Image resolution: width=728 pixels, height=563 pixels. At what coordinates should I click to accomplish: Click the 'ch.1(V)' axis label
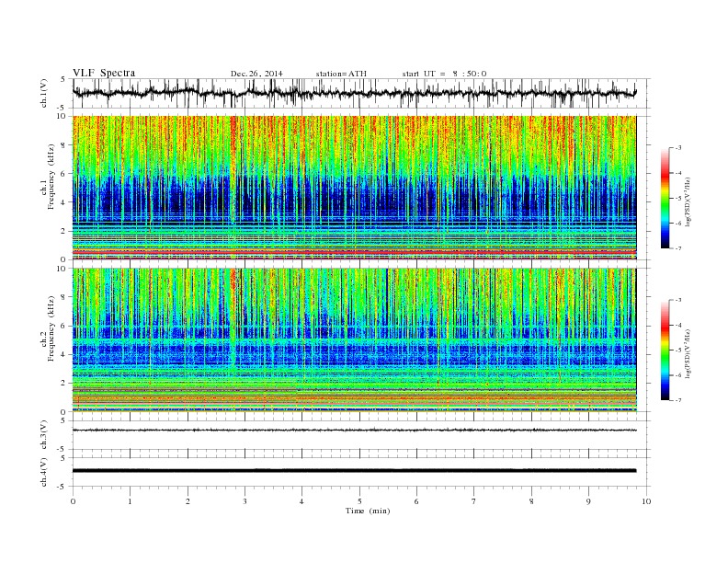pos(44,95)
